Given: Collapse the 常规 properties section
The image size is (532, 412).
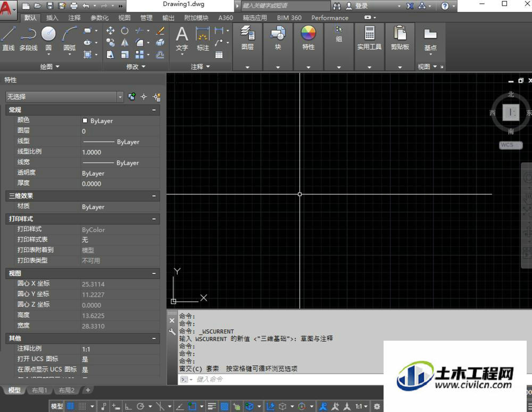Looking at the screenshot, I should pyautogui.click(x=154, y=110).
